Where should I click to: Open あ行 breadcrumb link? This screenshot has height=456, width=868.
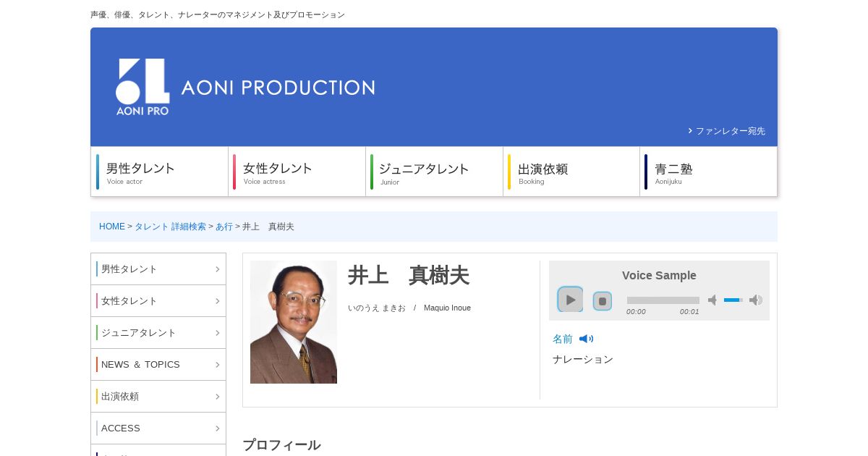[224, 227]
